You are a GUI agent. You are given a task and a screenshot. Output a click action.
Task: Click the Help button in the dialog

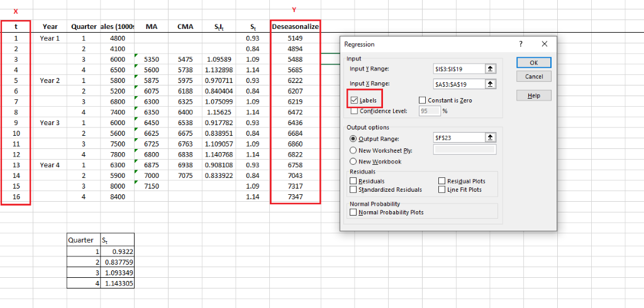point(533,96)
